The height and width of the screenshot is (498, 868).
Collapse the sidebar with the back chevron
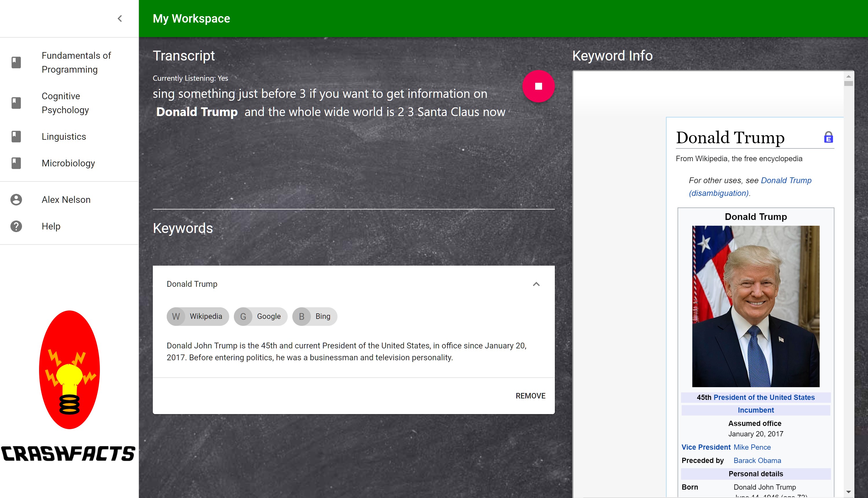[x=120, y=19]
